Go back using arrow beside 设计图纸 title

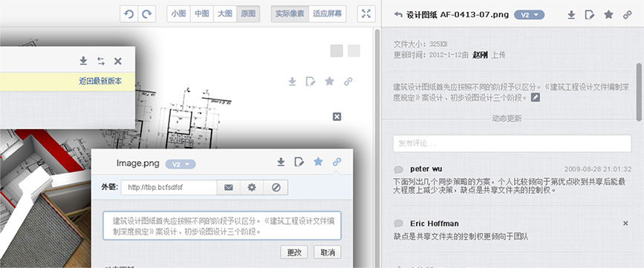point(397,15)
